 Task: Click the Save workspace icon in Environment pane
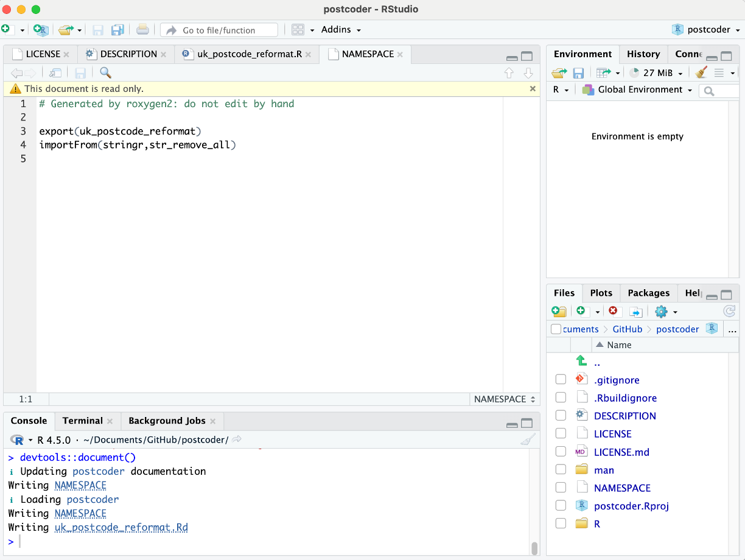coord(578,73)
